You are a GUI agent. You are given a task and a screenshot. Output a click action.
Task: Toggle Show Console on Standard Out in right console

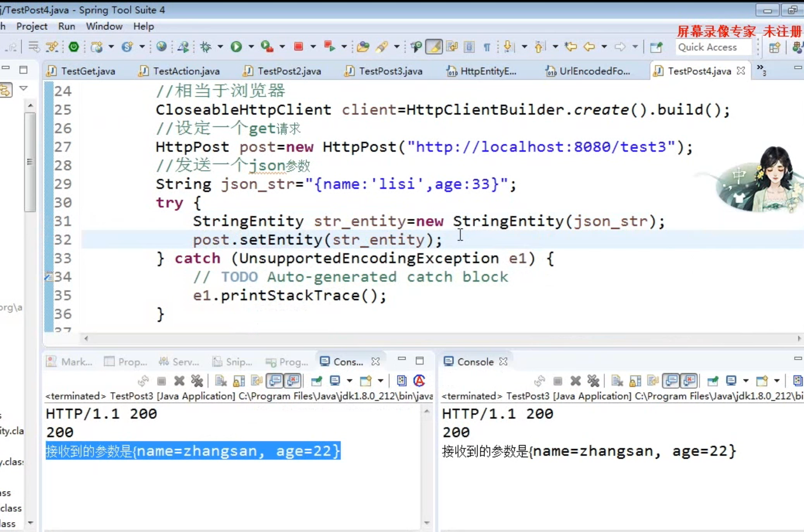[672, 381]
